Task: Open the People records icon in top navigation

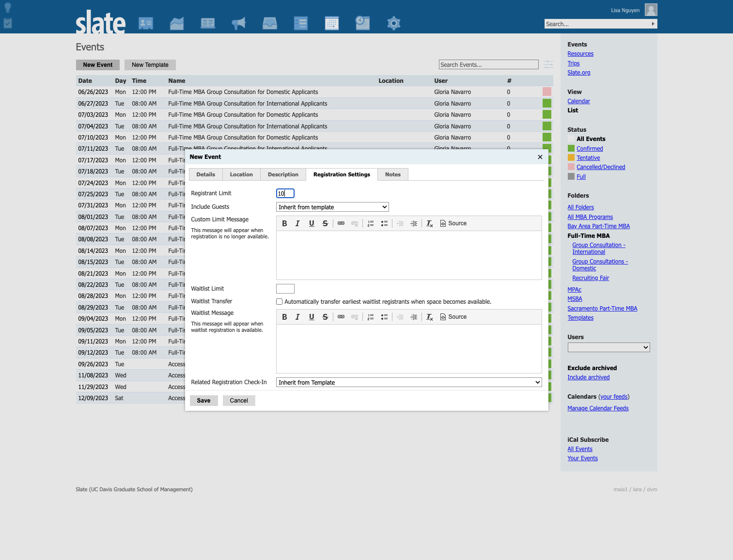Action: click(x=146, y=23)
